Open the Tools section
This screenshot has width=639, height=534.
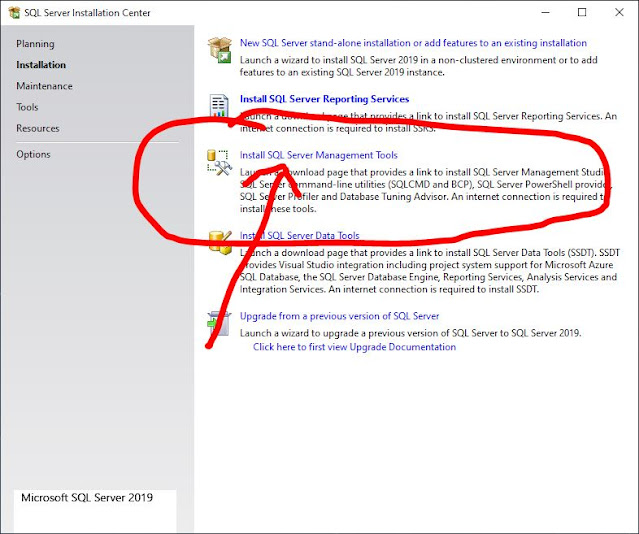(27, 107)
